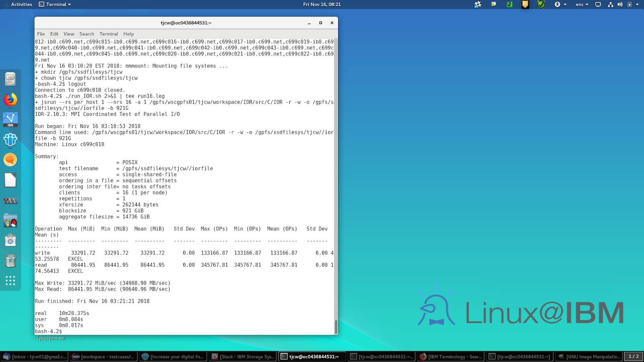Open the en1 keyboard layout dropdown

(x=581, y=4)
